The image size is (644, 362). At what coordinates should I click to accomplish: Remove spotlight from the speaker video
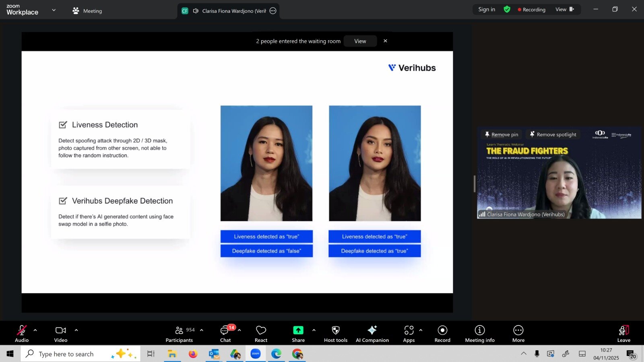pos(552,134)
